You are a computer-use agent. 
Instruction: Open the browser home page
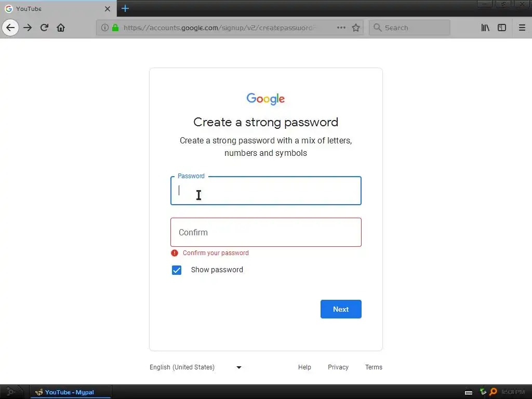(x=61, y=28)
